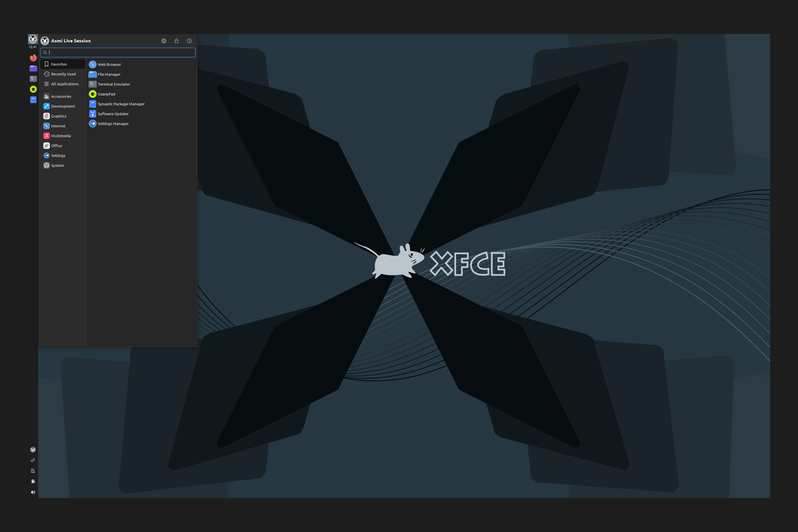Open the Settings category

click(63, 156)
